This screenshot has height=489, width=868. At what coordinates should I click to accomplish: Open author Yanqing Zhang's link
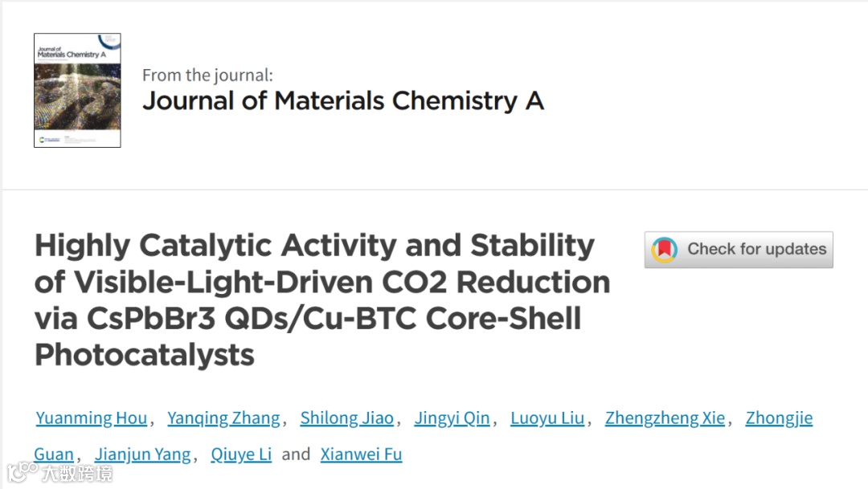223,418
